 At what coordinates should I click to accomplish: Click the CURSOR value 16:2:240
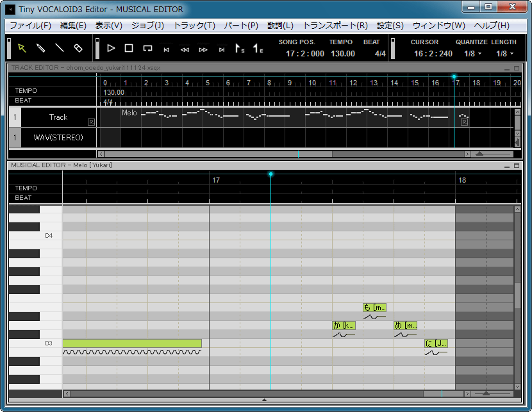point(433,54)
